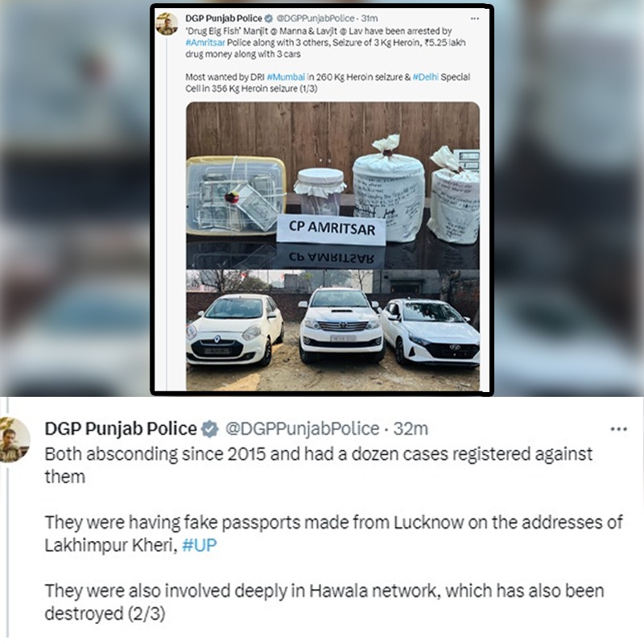This screenshot has height=644, width=644.
Task: Open the three-dot menu on upper tweet
Action: 475,19
